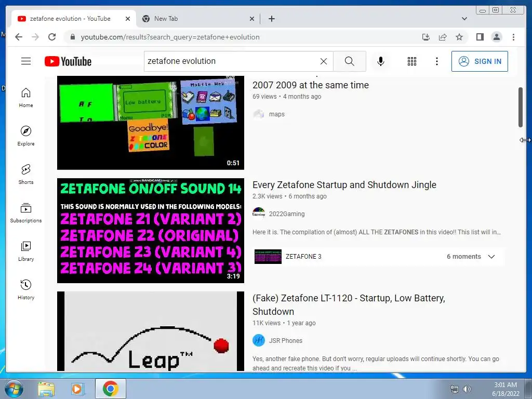Open Every Zetafone Startup and Shutdown Jingle
This screenshot has width=532, height=399.
(344, 184)
